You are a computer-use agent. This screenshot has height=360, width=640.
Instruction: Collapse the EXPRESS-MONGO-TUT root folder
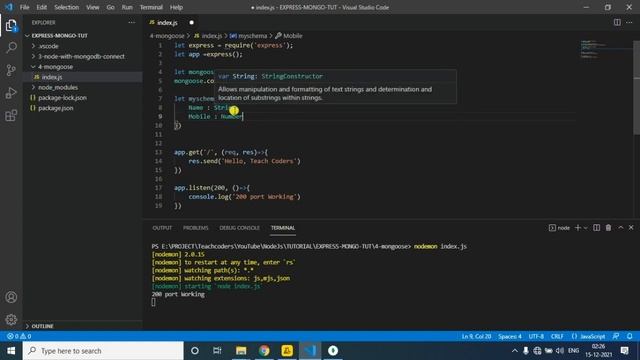tap(27, 36)
